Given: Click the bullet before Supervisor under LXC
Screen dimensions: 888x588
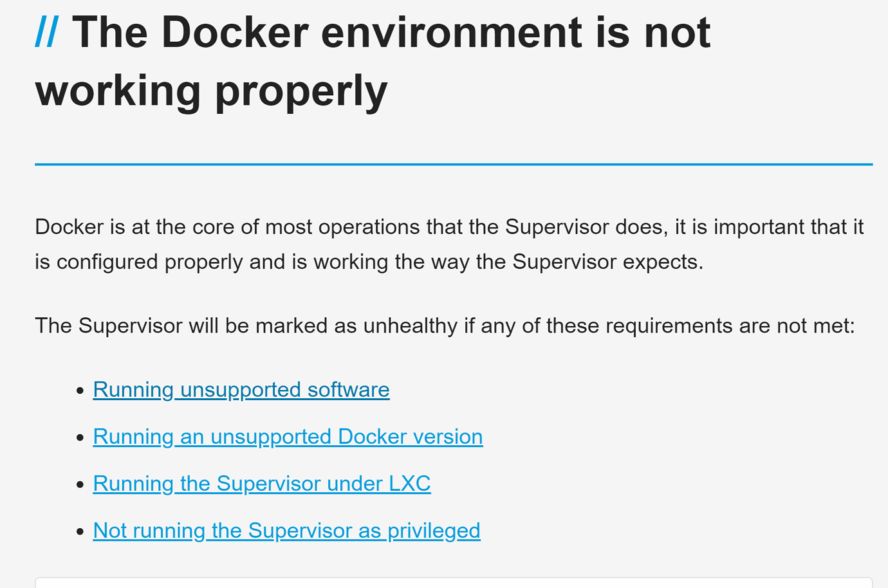Looking at the screenshot, I should [x=80, y=484].
